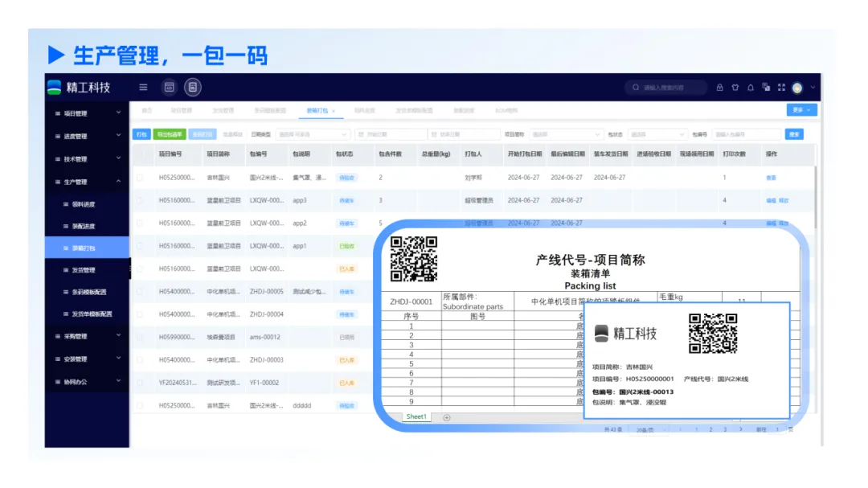The image size is (868, 488).
Task: Open the 项目简称 filter dropdown
Action: [x=565, y=134]
